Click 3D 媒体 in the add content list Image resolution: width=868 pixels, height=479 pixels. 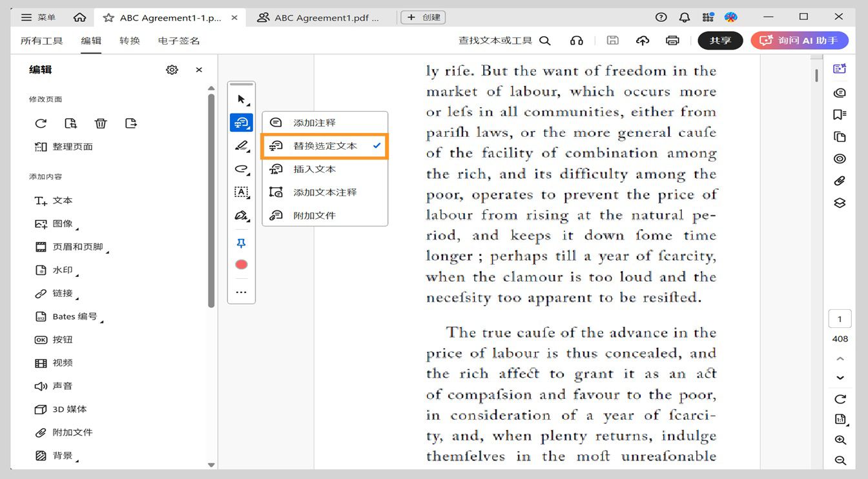click(60, 409)
